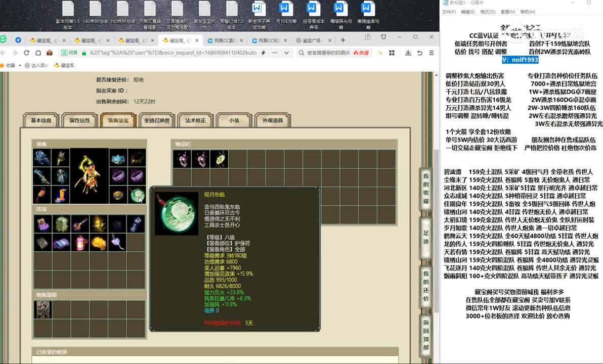
Task: Switch to the 属性抗性 tab
Action: [79, 120]
